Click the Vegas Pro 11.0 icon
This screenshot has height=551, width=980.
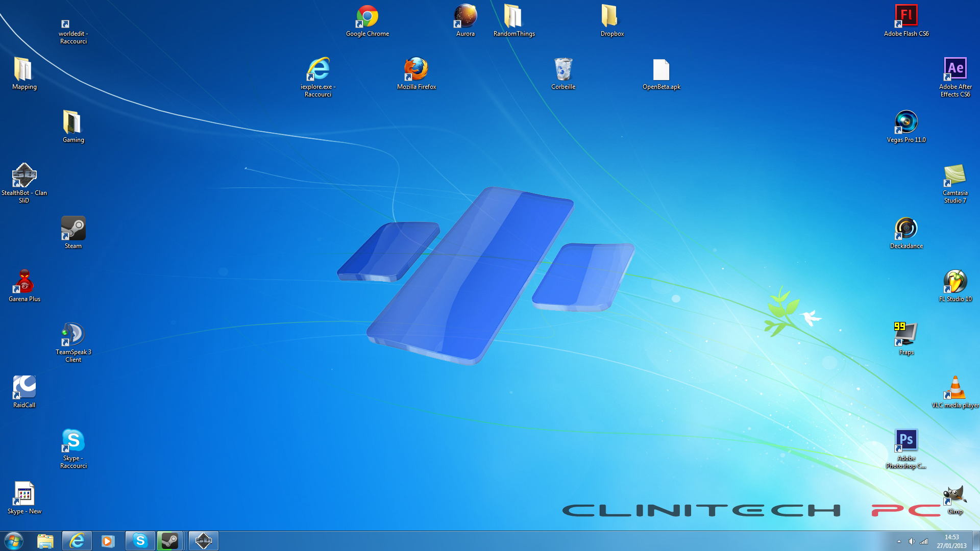tap(906, 127)
